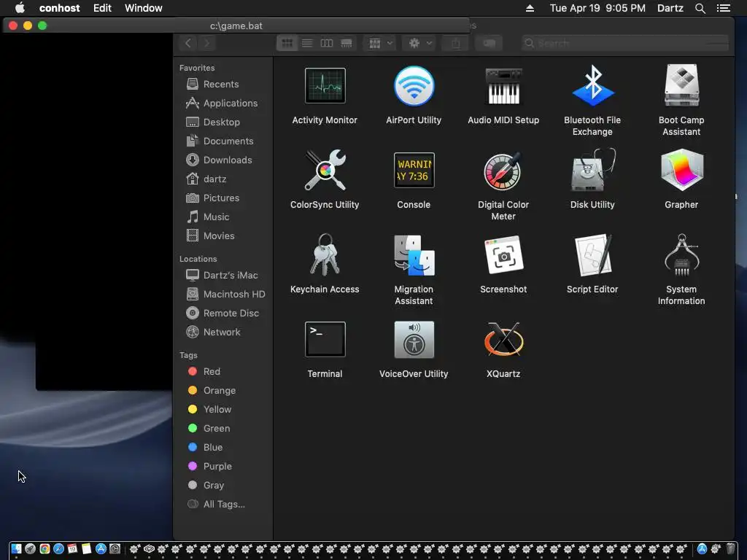
Task: Open the Screenshot utility icon
Action: (503, 254)
